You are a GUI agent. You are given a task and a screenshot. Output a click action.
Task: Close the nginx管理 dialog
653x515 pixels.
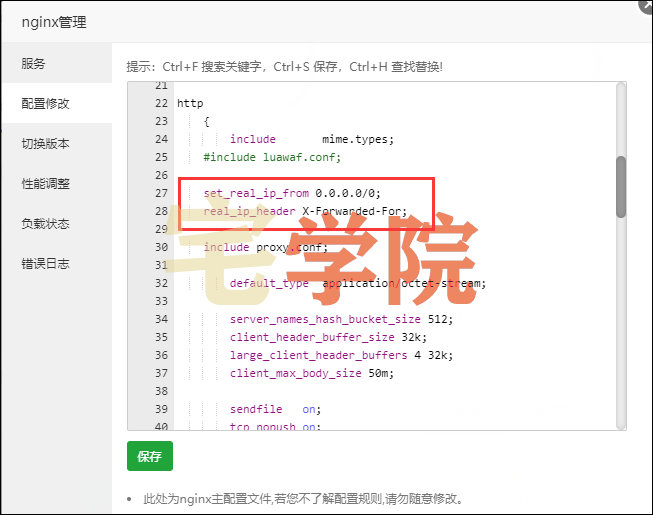[645, 5]
